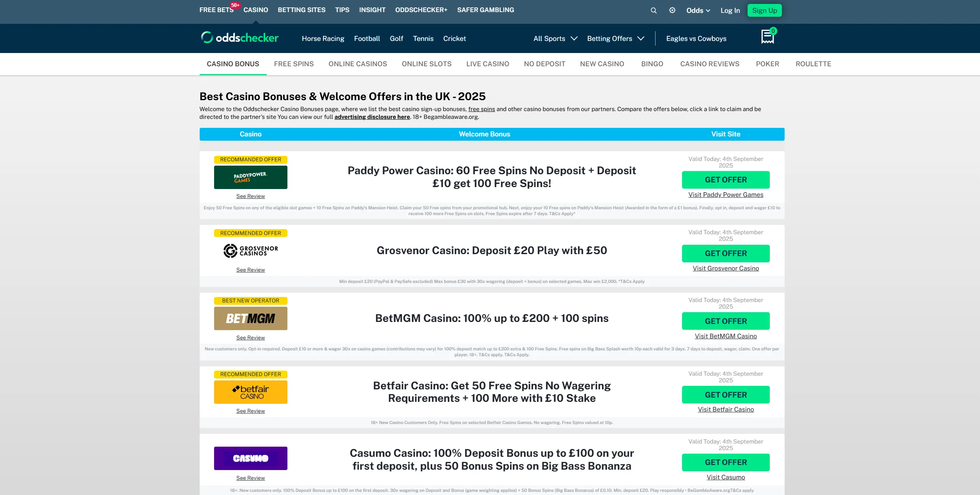Switch to the New Casino tab

coord(602,64)
